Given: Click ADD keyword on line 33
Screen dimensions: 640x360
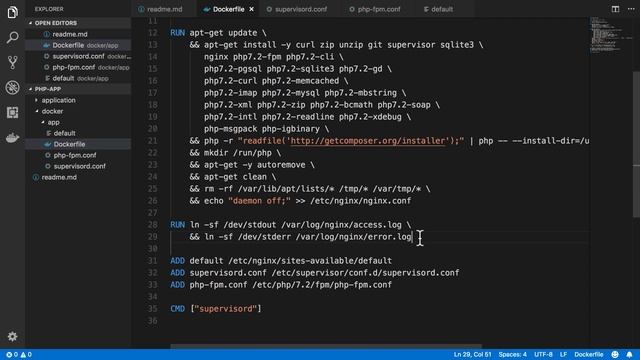Looking at the screenshot, I should (178, 285).
